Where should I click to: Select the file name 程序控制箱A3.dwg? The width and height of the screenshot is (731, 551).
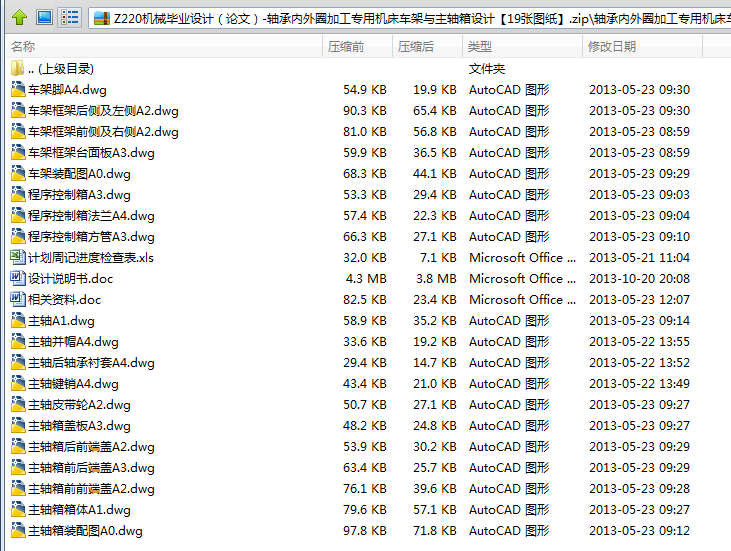click(x=79, y=194)
